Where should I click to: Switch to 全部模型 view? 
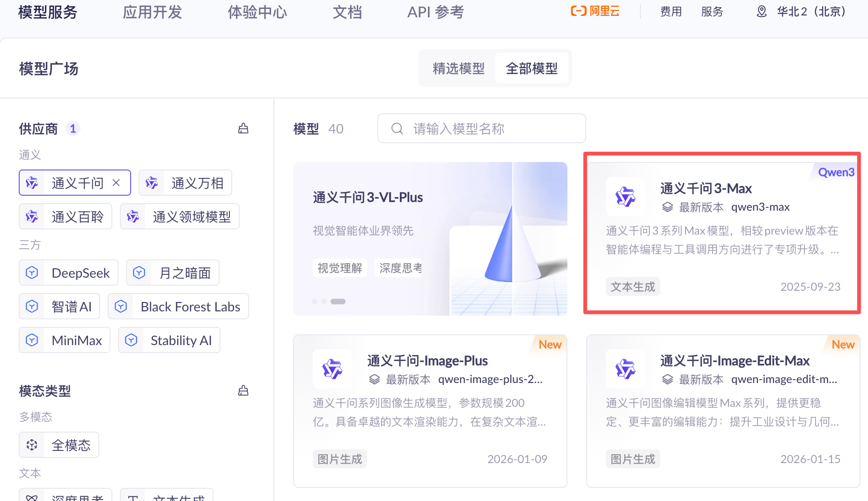pyautogui.click(x=532, y=68)
